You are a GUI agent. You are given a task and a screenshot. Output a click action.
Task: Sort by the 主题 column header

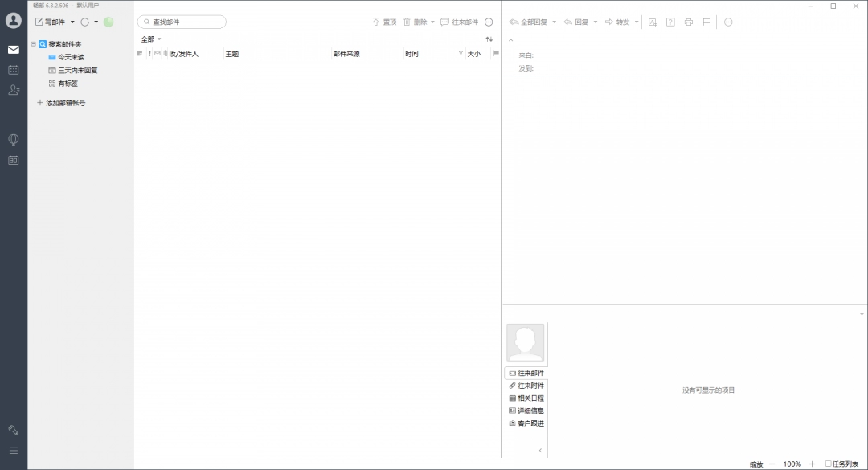tap(232, 54)
